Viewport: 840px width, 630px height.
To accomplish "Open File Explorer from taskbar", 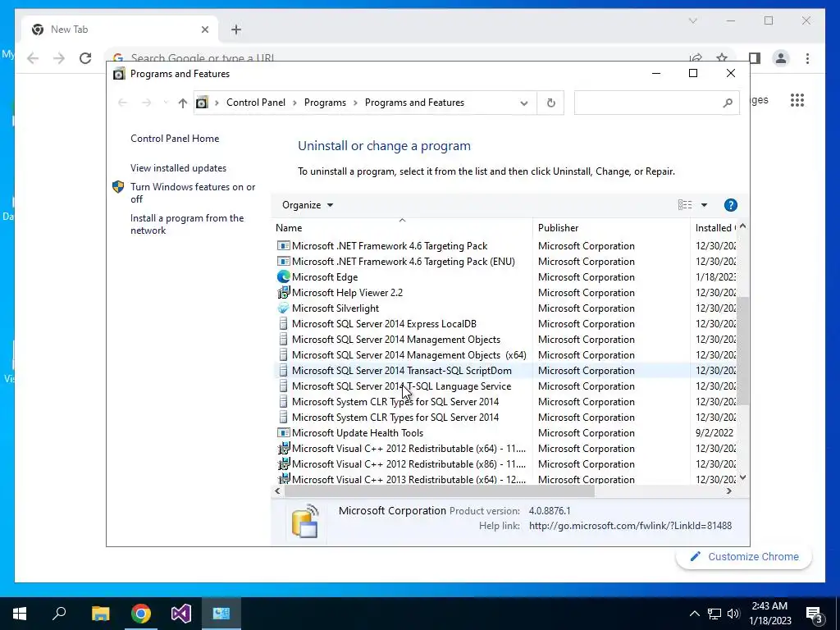I will coord(100,614).
